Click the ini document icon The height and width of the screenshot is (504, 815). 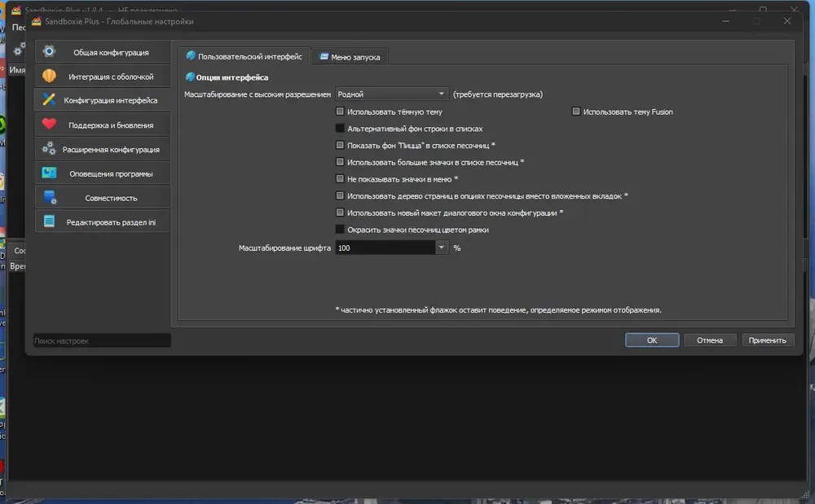pyautogui.click(x=49, y=221)
